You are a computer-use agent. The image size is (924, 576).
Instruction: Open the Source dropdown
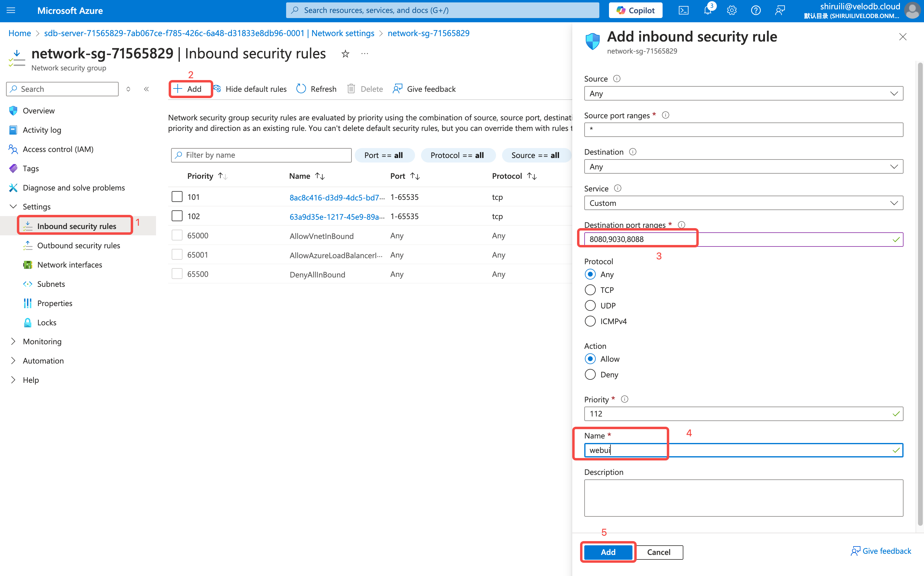[x=743, y=93]
